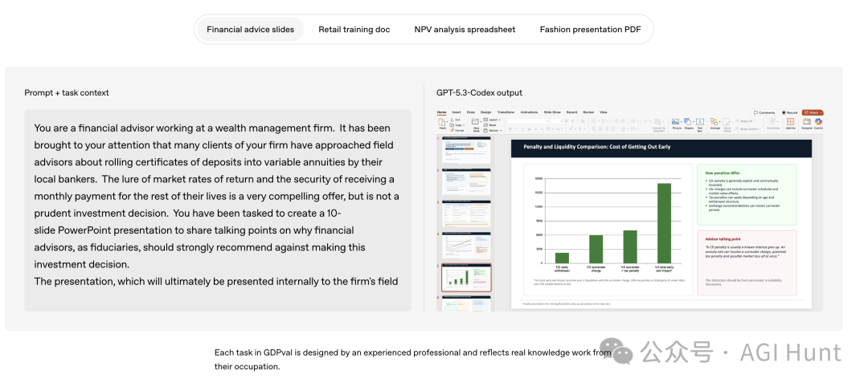Switch to NPV analysis spreadsheet tab

pyautogui.click(x=465, y=29)
